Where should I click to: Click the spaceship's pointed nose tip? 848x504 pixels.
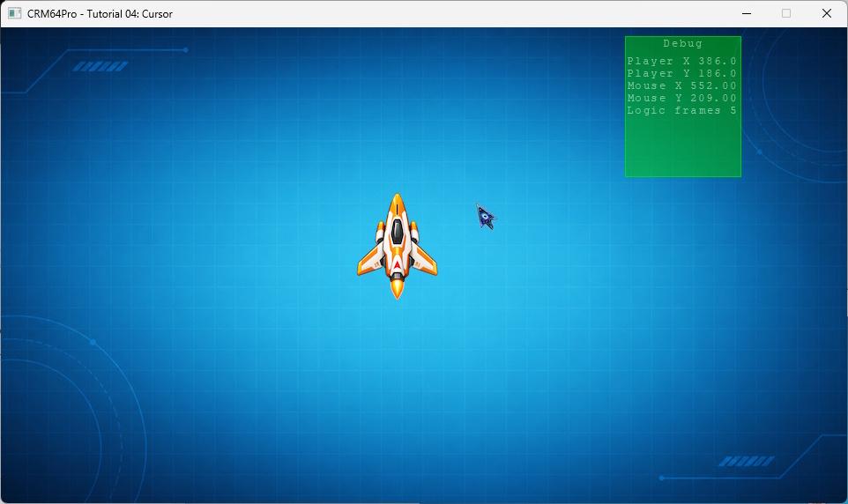(397, 196)
